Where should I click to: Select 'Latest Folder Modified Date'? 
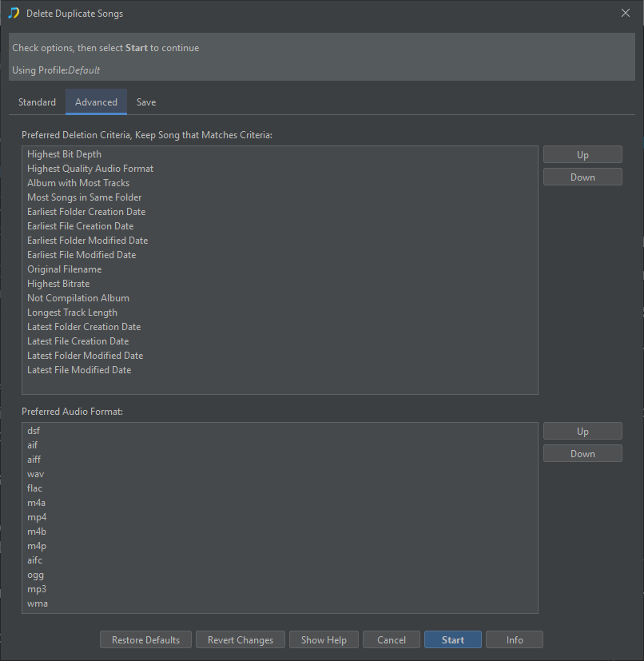[280, 356]
